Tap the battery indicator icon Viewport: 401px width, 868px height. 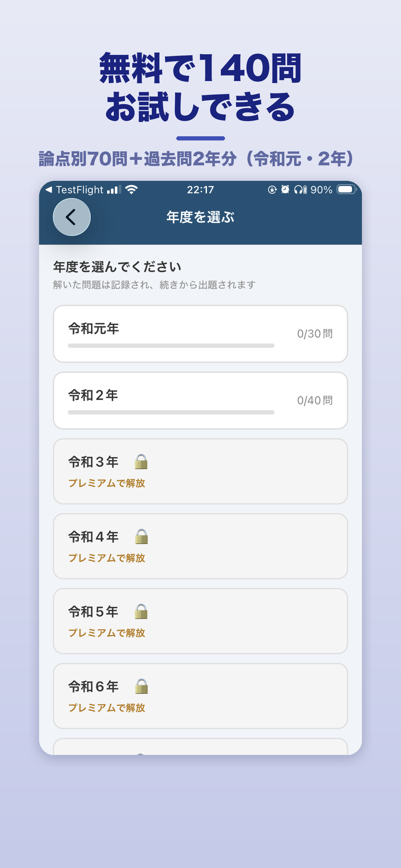click(x=346, y=190)
